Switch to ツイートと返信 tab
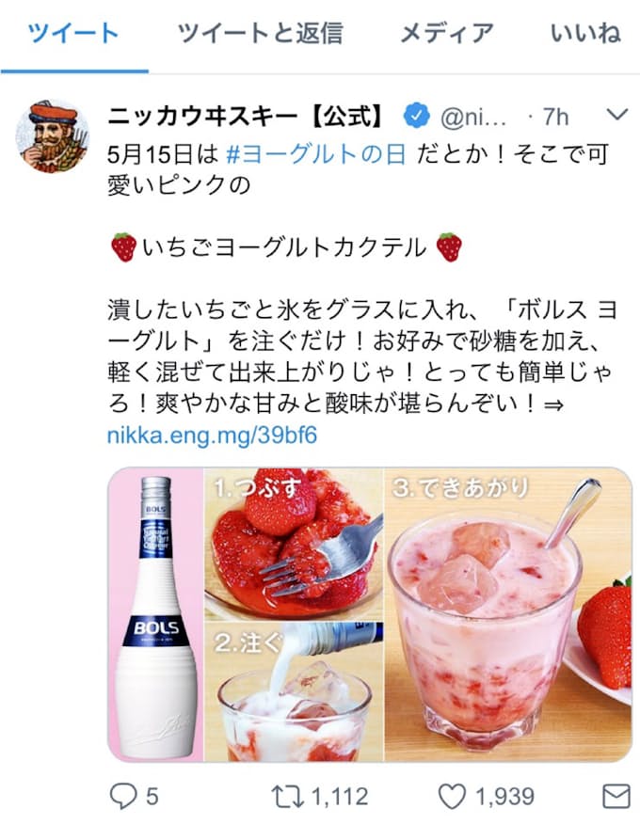The image size is (640, 840). click(261, 33)
